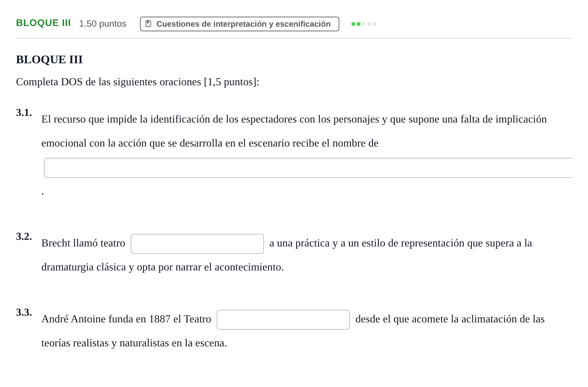Select the '1.50 puntos' score text
This screenshot has height=387, width=588.
point(103,24)
